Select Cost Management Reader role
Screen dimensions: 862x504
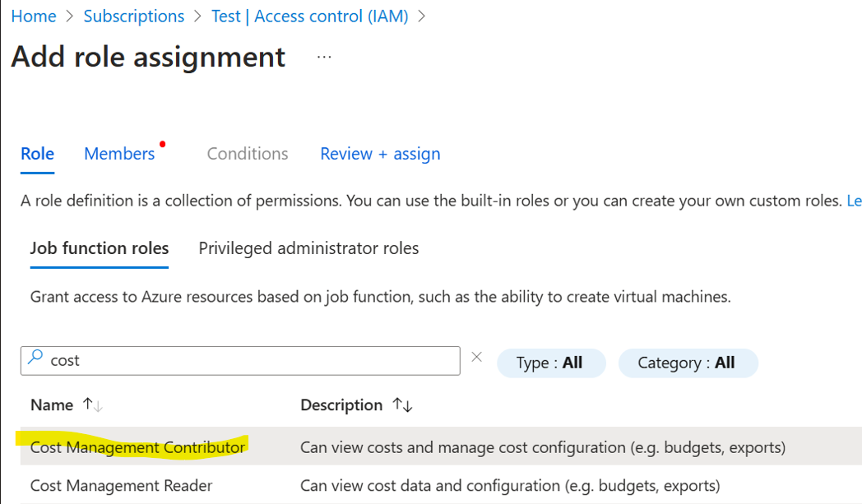coord(121,486)
